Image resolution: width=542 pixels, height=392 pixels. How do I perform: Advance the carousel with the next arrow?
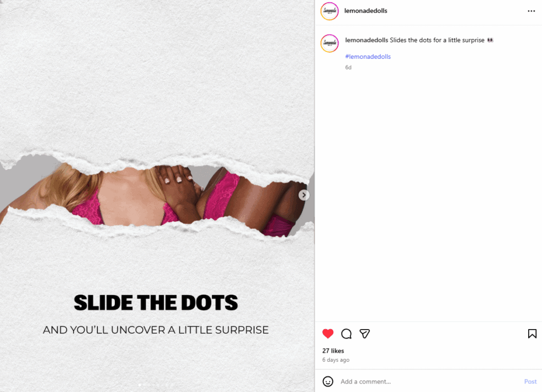coord(304,195)
